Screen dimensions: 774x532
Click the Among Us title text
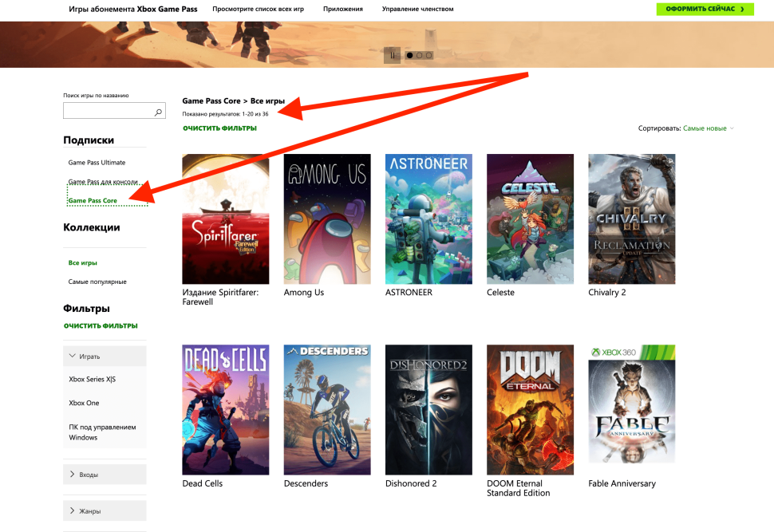point(303,292)
